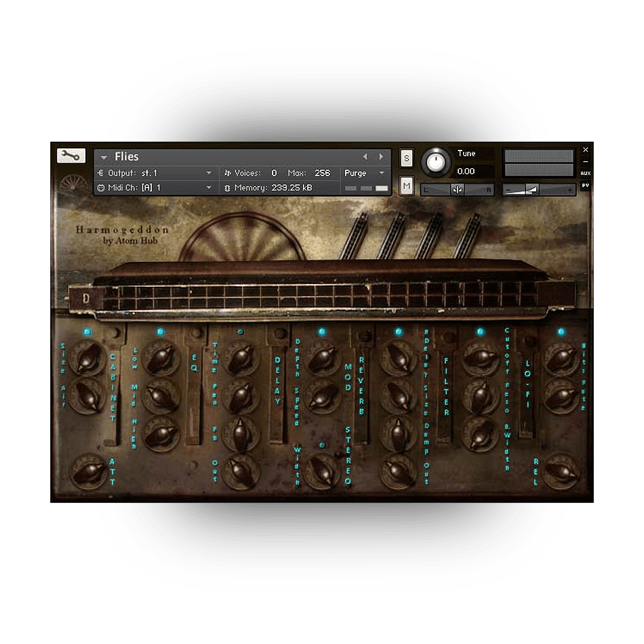This screenshot has width=644, height=644.
Task: Toggle the EQ effect LED
Action: pyautogui.click(x=161, y=332)
